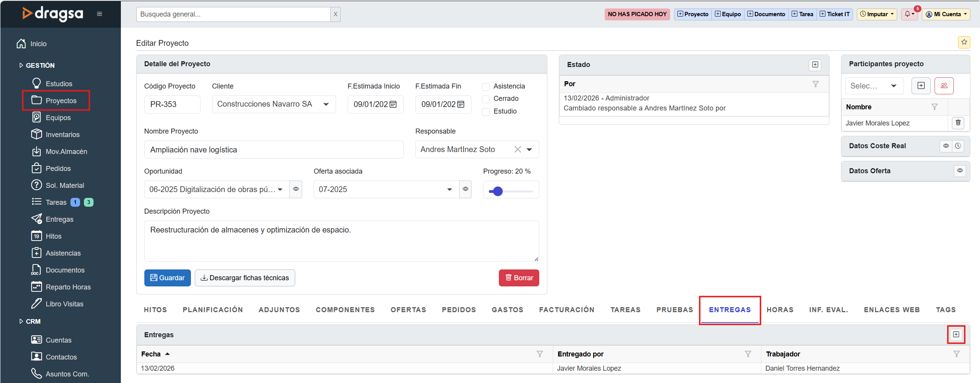Click Descargar fichas técnicas
980x383 pixels.
tap(245, 278)
